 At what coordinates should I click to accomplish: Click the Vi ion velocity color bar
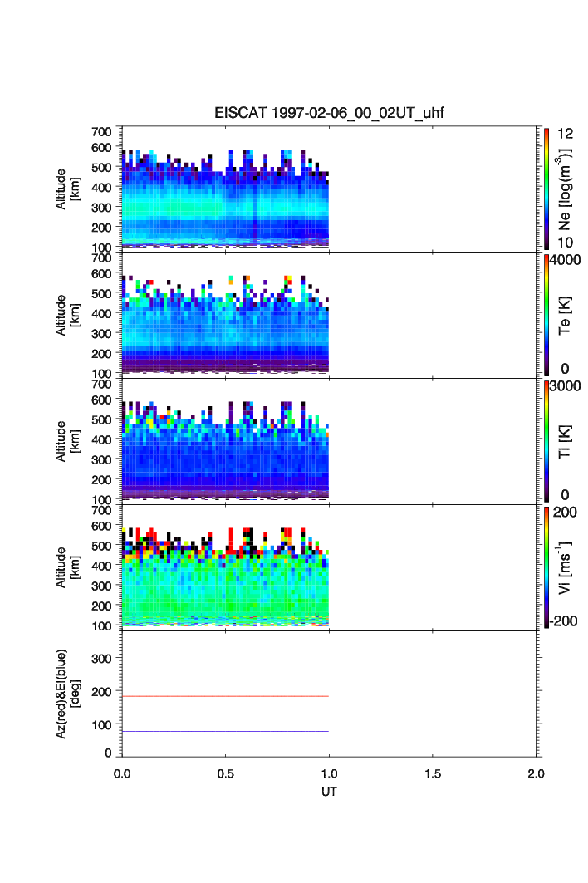[x=546, y=567]
